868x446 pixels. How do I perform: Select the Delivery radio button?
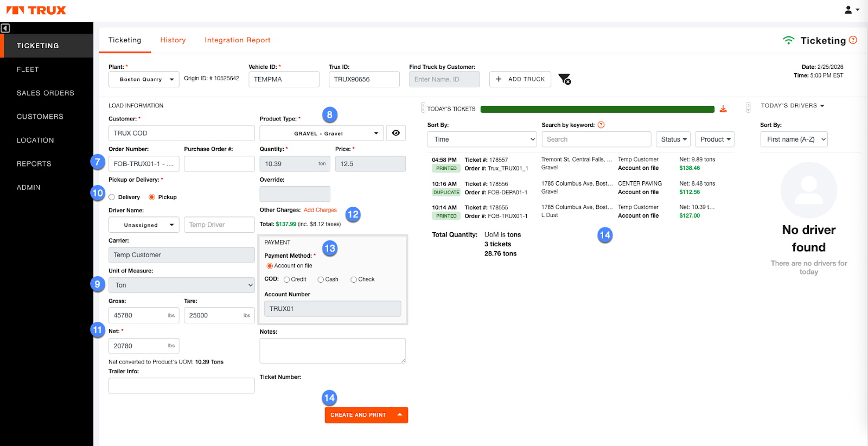point(112,197)
